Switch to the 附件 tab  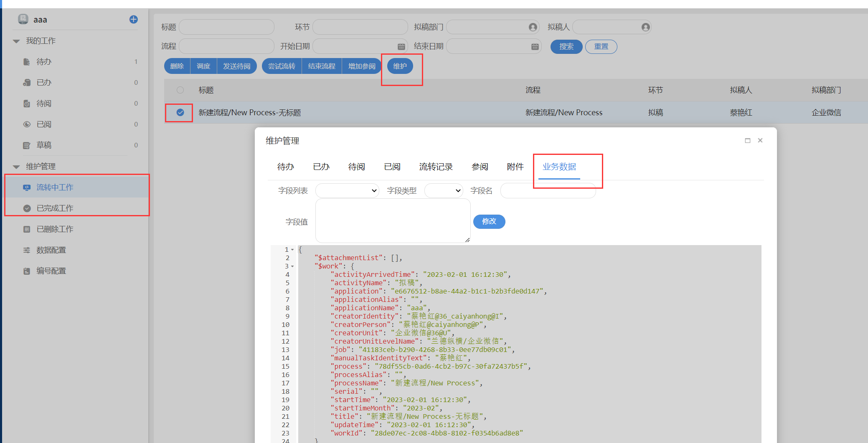click(515, 167)
